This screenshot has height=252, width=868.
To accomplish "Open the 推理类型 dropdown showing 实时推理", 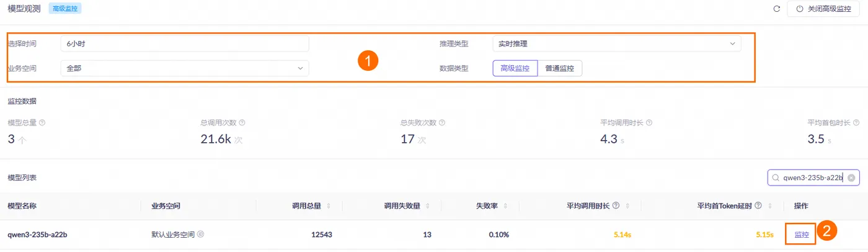I will click(x=616, y=44).
